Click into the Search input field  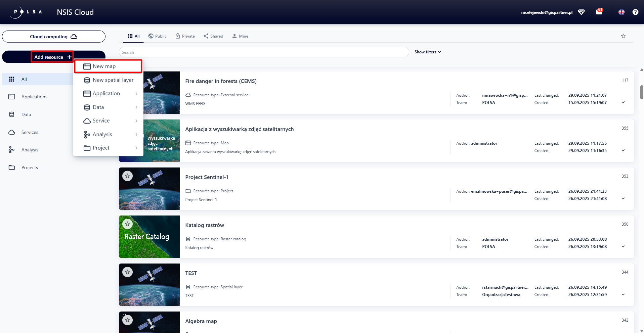pyautogui.click(x=264, y=52)
